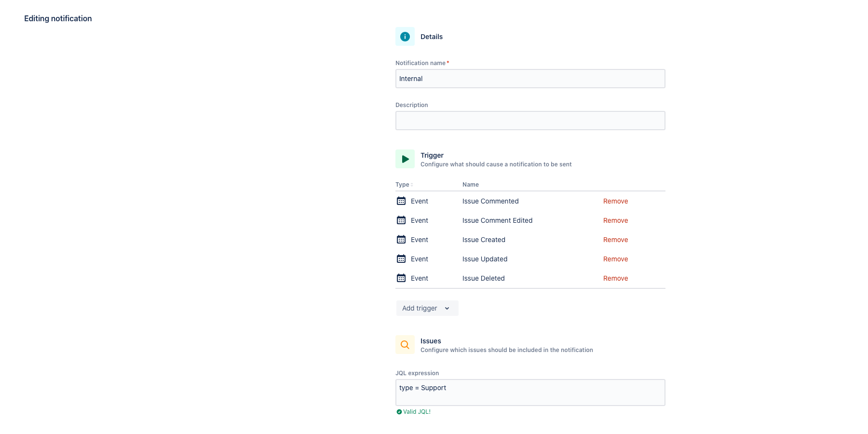Click calendar icon beside Issue Deleted

click(x=401, y=278)
